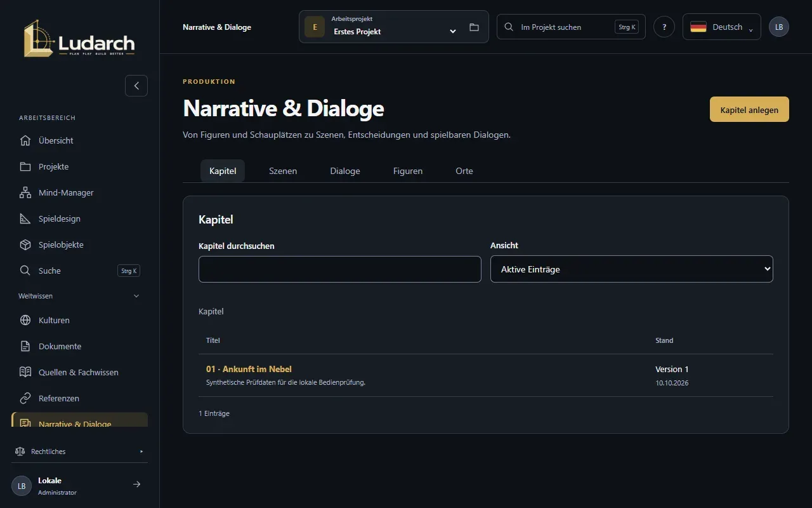Open Mind-Manager hierarchy icon
812x508 pixels.
pyautogui.click(x=25, y=192)
